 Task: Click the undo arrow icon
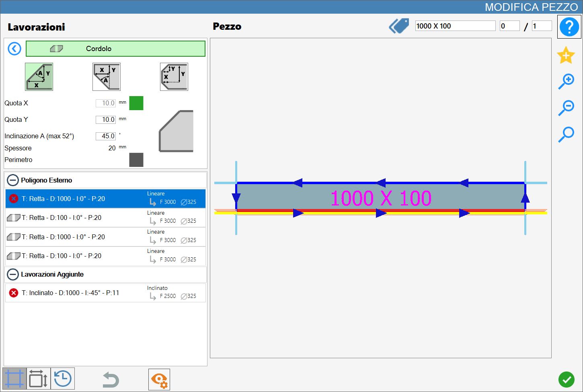click(110, 380)
